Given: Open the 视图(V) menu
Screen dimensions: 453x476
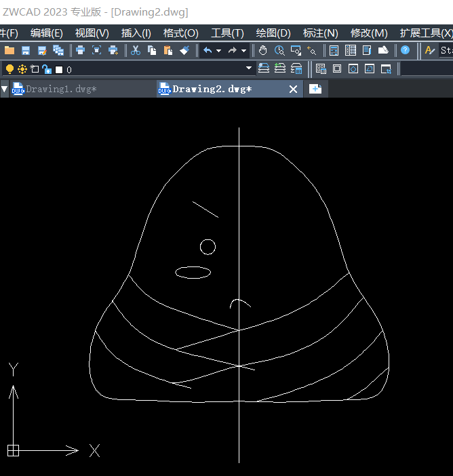Looking at the screenshot, I should [x=92, y=33].
